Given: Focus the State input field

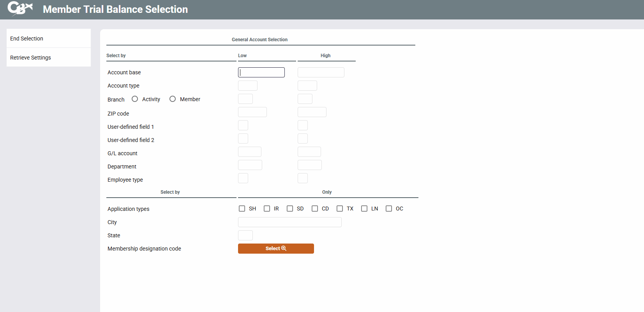Looking at the screenshot, I should pos(245,235).
